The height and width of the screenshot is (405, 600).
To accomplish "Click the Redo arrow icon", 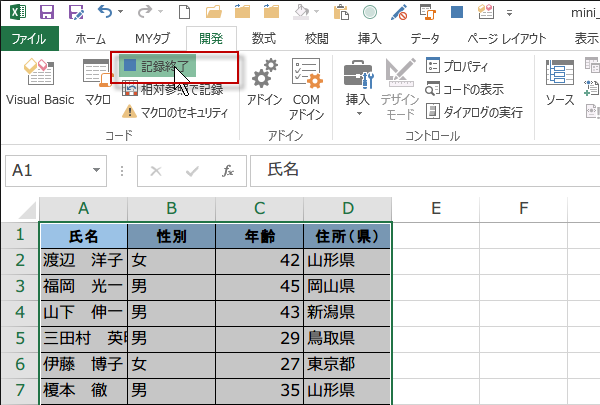I will (x=145, y=11).
